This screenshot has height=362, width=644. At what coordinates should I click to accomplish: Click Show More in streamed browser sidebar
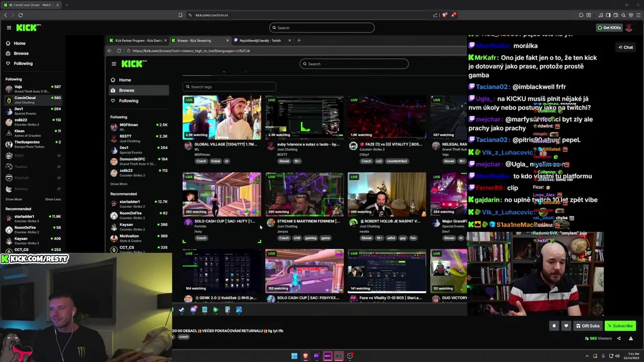pos(119,184)
